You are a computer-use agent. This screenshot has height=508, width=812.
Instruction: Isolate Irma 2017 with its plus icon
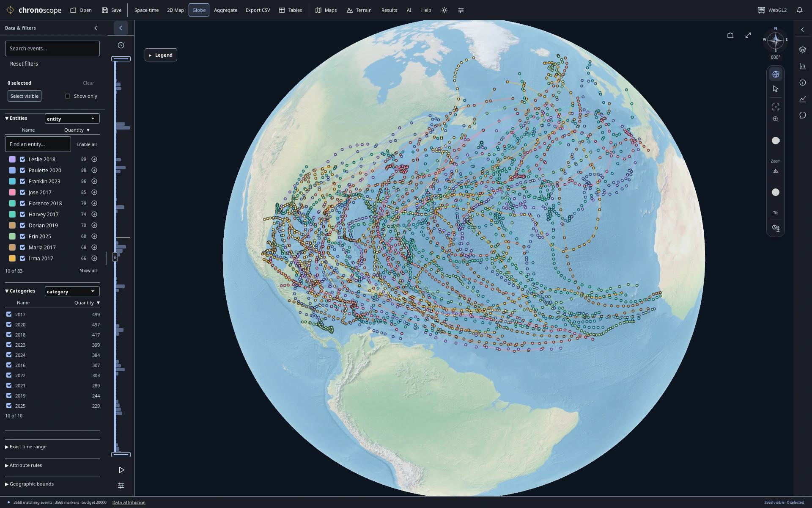pos(94,258)
